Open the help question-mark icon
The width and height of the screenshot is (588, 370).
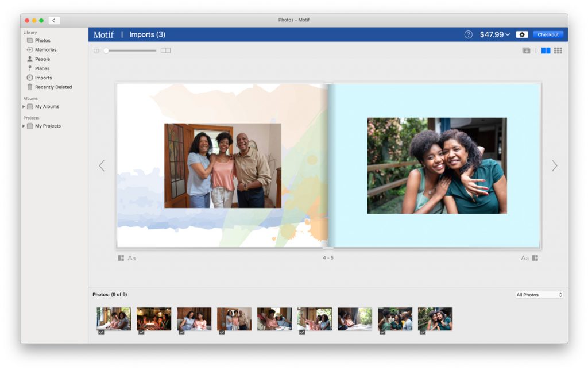(x=468, y=34)
